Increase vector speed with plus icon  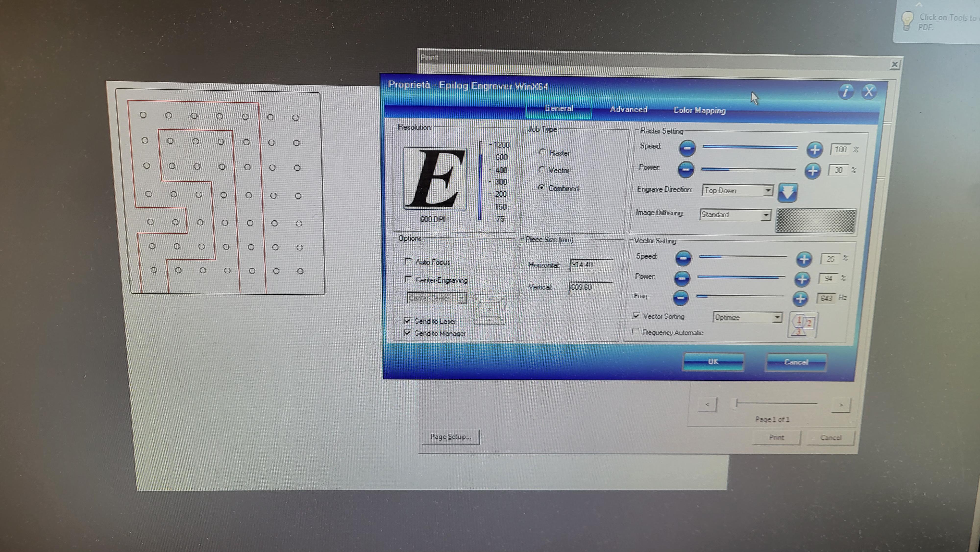(804, 259)
